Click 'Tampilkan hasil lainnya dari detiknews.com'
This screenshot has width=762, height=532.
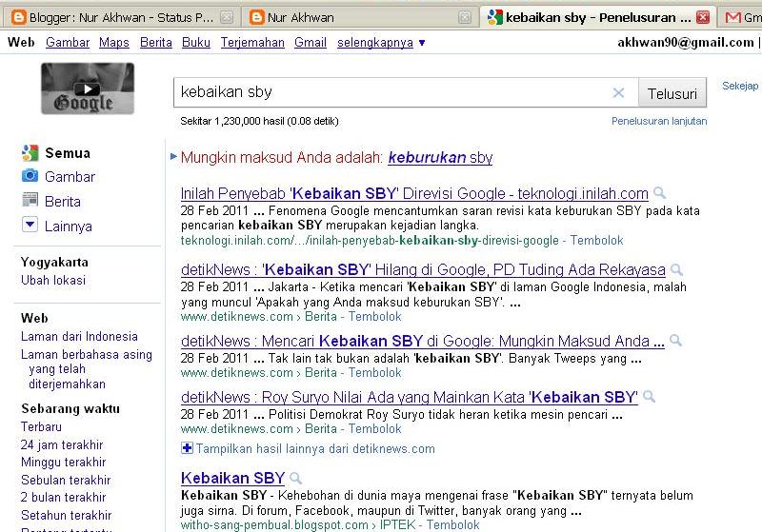pos(315,448)
